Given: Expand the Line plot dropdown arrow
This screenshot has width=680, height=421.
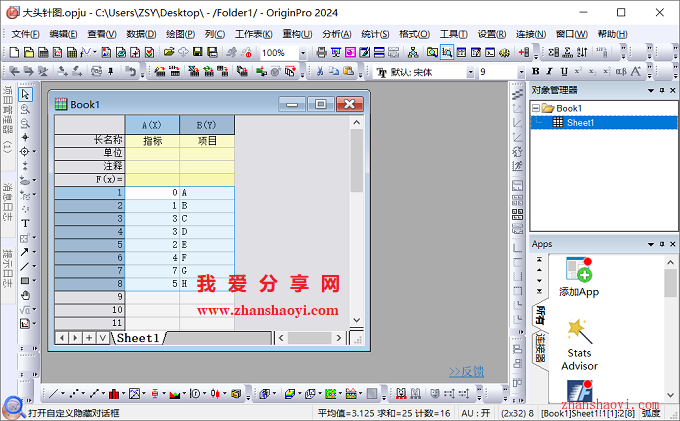Looking at the screenshot, I should [63, 394].
